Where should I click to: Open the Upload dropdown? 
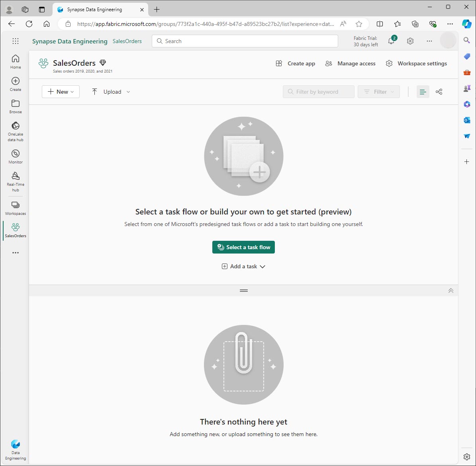point(111,92)
